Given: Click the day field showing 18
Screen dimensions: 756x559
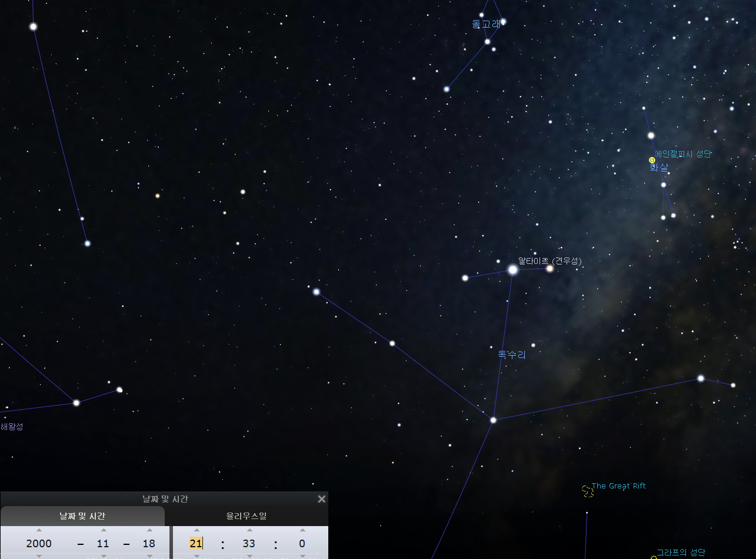Looking at the screenshot, I should tap(149, 544).
